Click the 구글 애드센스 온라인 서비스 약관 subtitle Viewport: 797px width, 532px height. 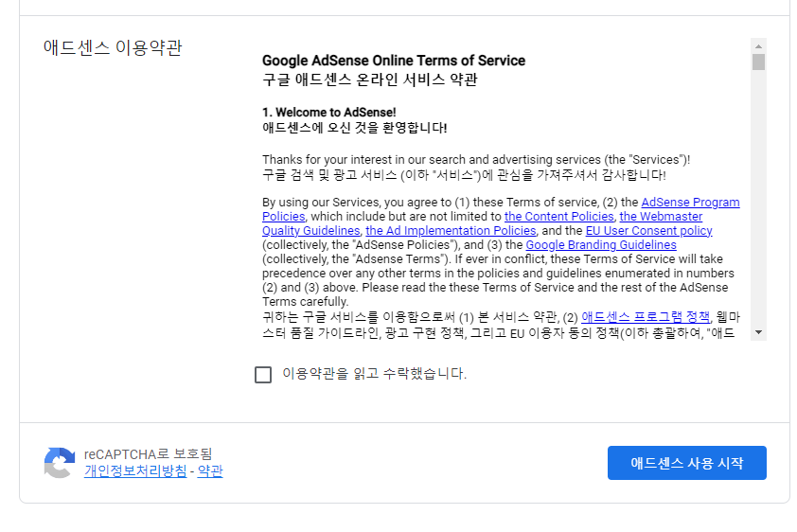(370, 80)
